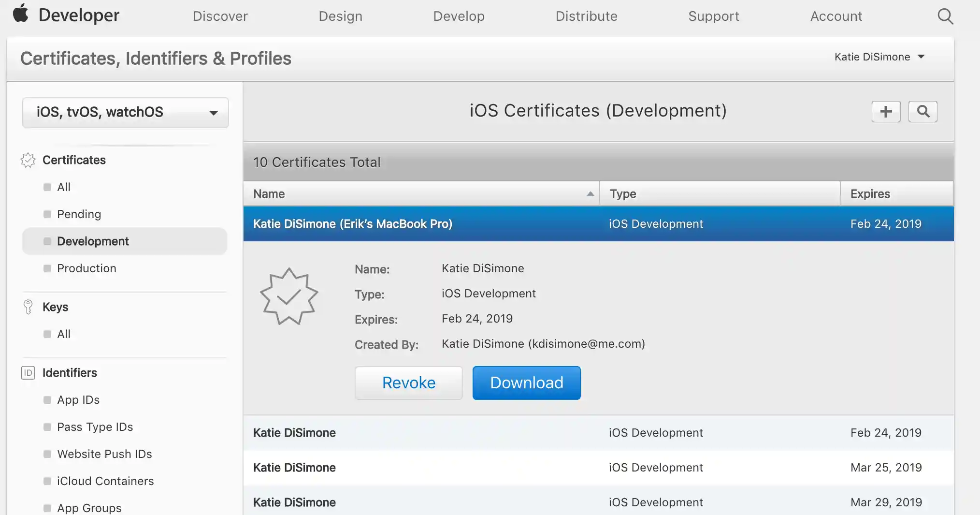
Task: Open the Distribute menu
Action: pos(586,16)
